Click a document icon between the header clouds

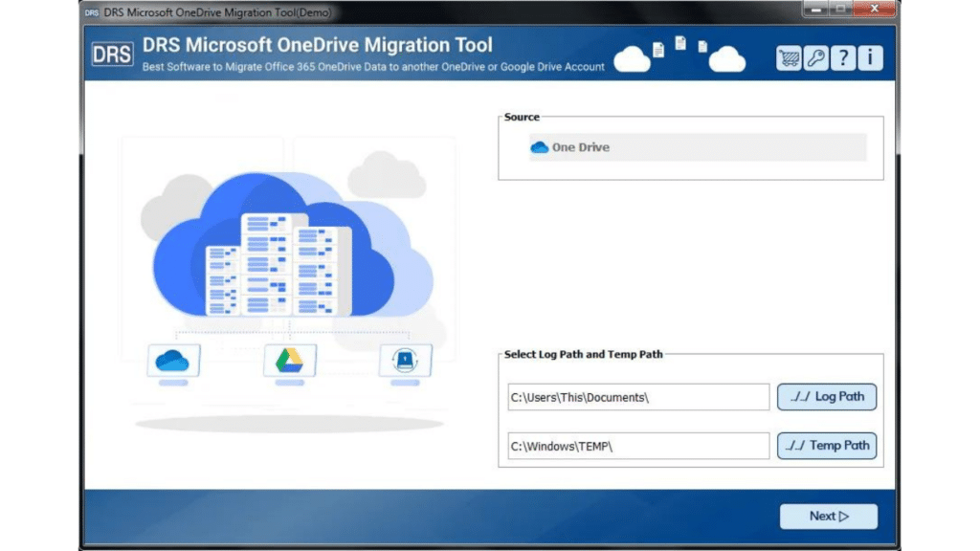679,46
